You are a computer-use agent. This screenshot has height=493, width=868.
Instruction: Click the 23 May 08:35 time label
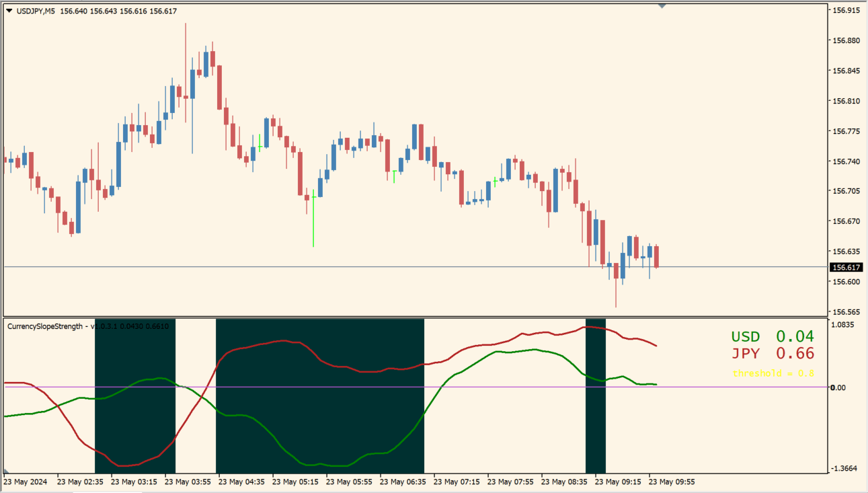coord(564,482)
